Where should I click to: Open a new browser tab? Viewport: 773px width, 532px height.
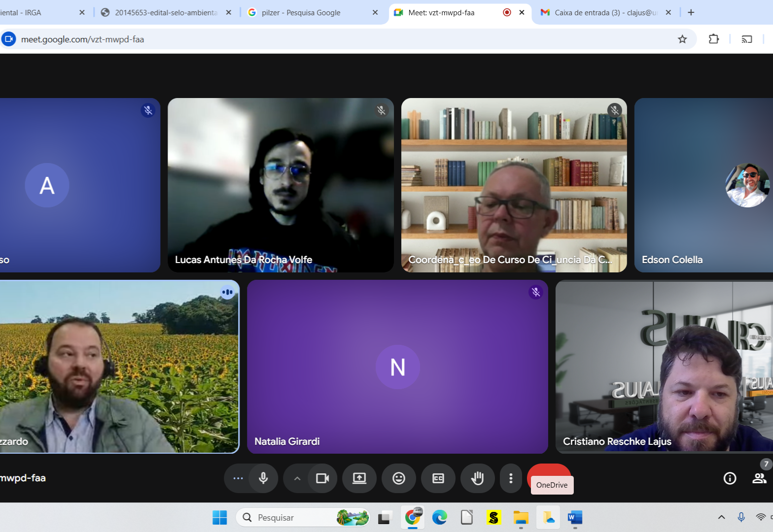(691, 13)
